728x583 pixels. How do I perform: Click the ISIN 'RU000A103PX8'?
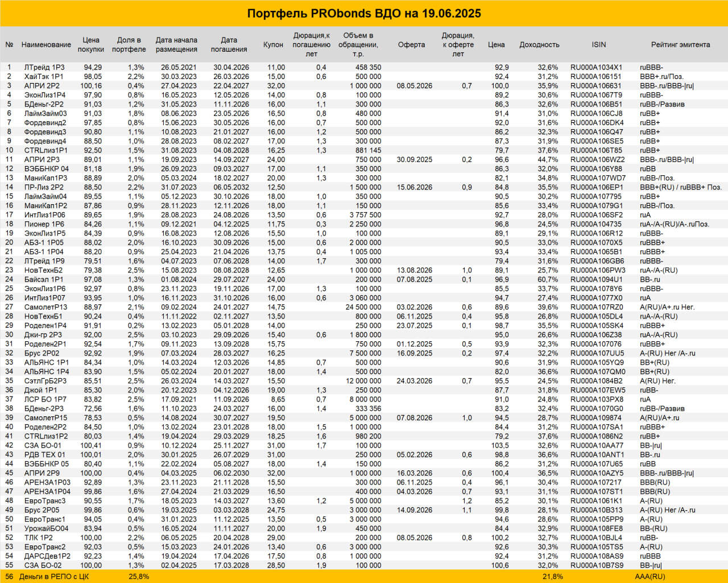(x=597, y=399)
